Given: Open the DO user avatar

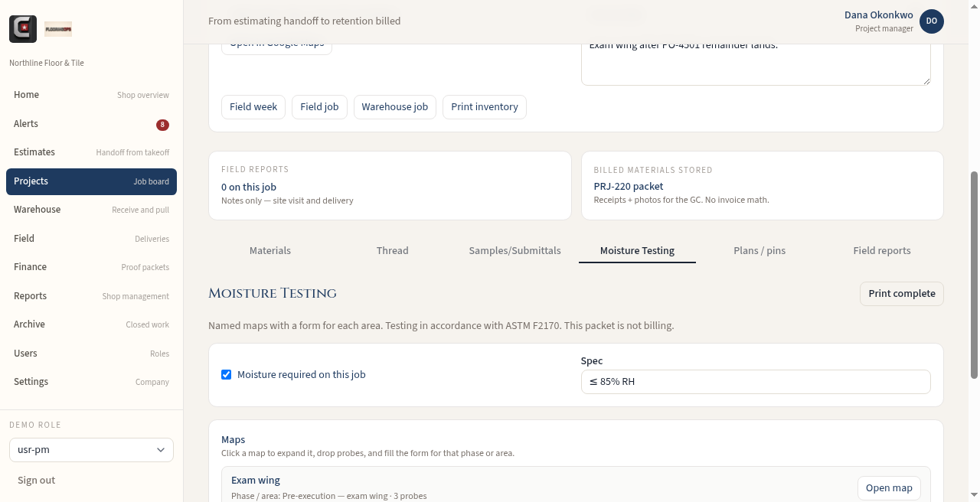Looking at the screenshot, I should click(x=932, y=21).
